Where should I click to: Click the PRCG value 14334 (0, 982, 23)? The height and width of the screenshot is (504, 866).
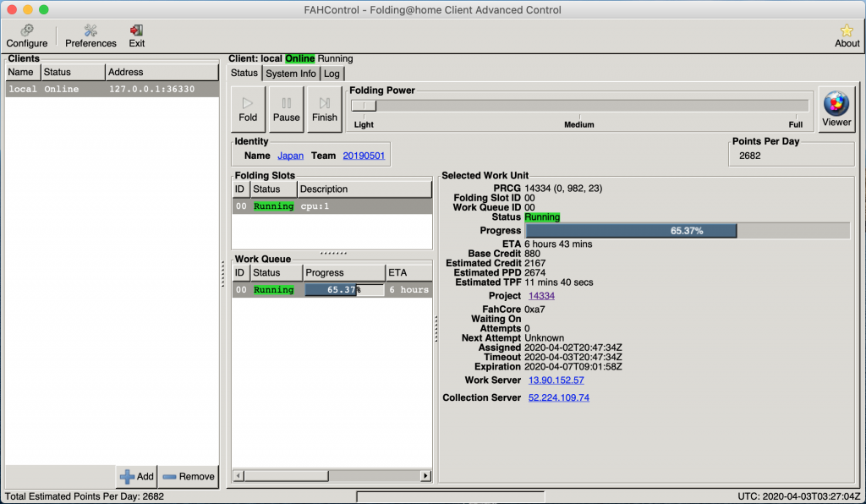point(563,189)
